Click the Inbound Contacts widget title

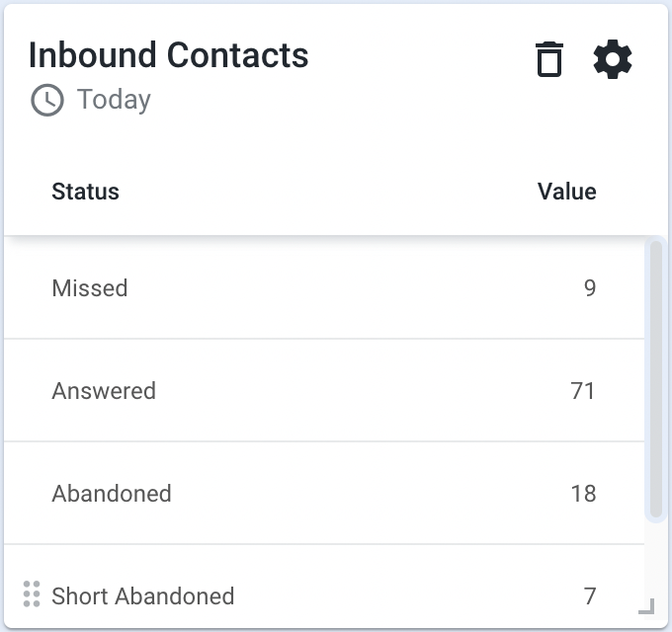click(x=168, y=55)
